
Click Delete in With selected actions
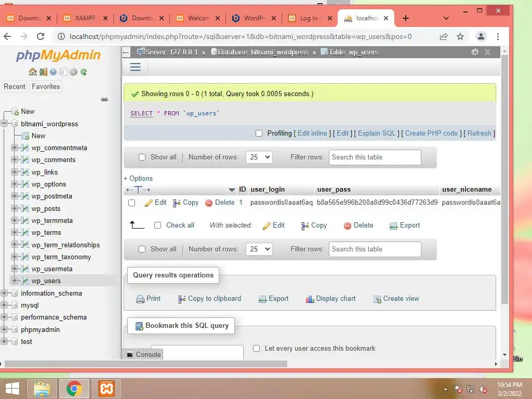[358, 225]
